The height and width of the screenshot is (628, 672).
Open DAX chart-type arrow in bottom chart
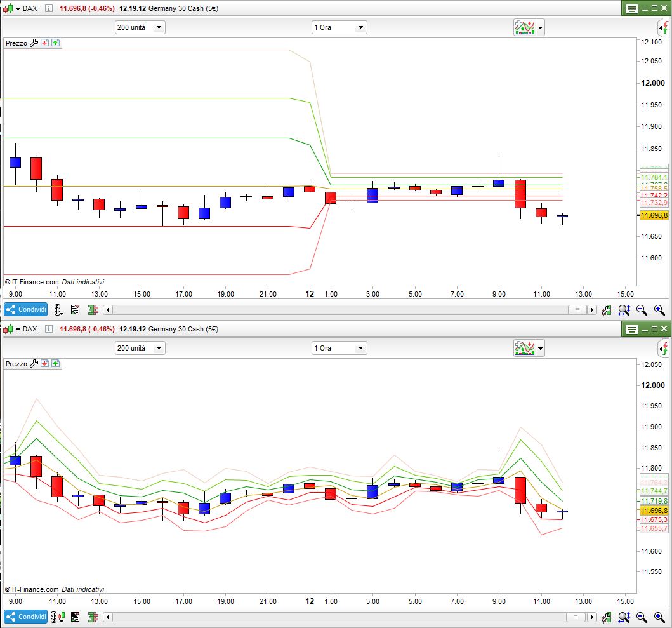[18, 329]
